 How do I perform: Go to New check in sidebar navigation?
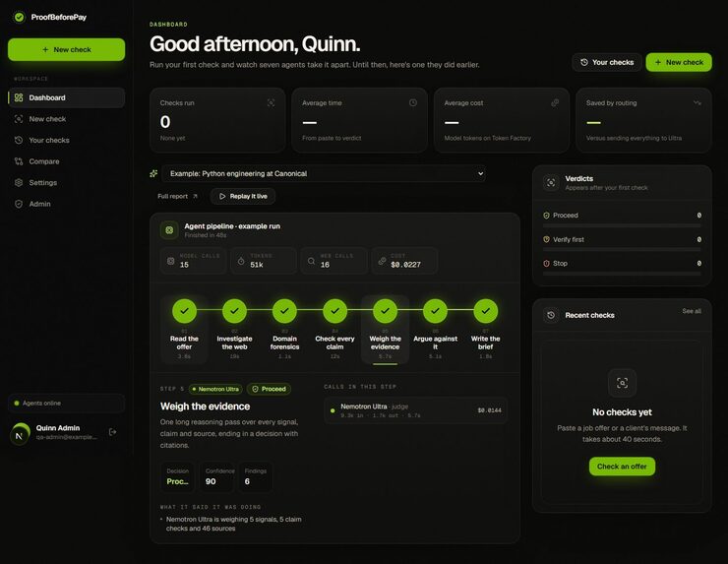pos(66,119)
